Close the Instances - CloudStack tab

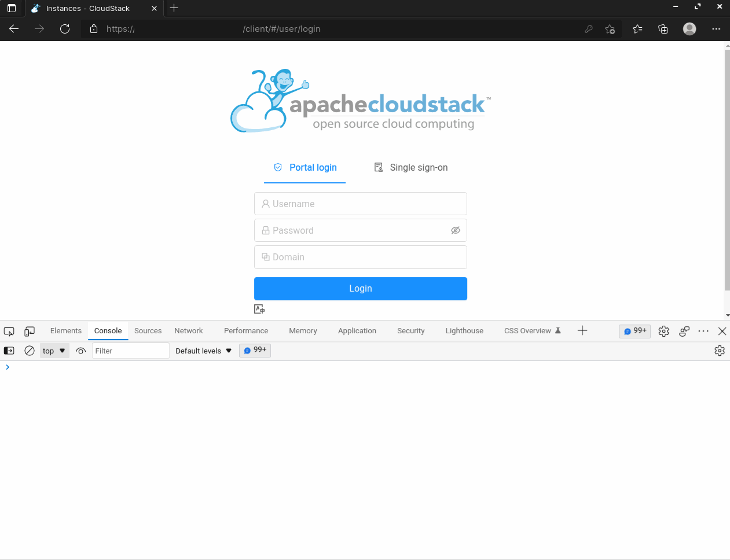click(154, 9)
